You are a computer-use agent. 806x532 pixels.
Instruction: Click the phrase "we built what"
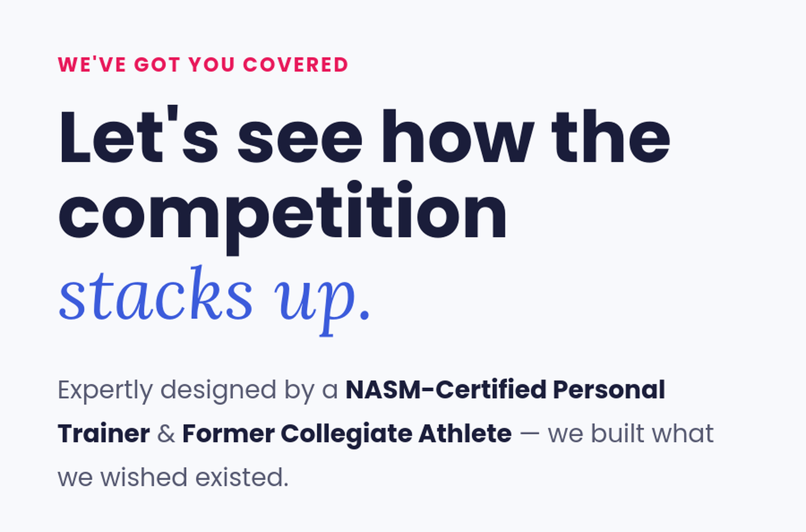(x=631, y=433)
